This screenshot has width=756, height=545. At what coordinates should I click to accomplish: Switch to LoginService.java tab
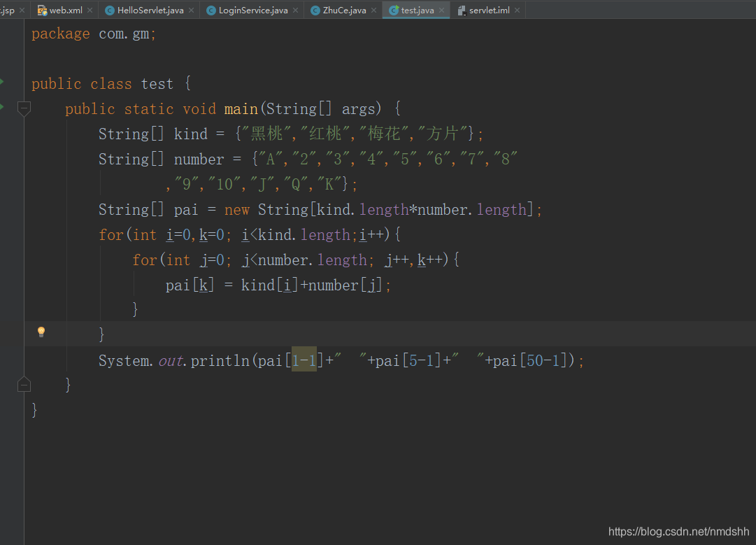coord(252,10)
